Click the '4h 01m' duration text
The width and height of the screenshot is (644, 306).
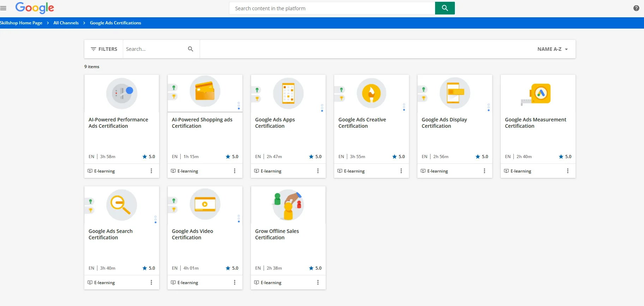[x=191, y=268]
